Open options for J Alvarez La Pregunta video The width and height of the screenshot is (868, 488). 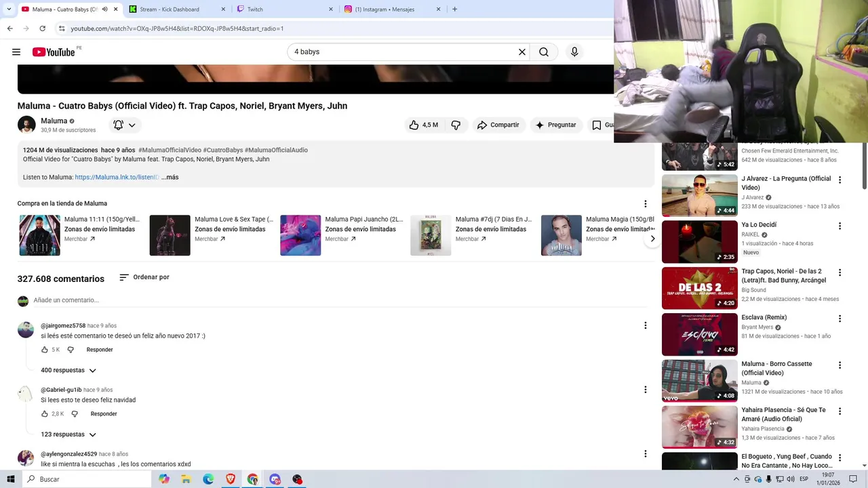(x=840, y=180)
